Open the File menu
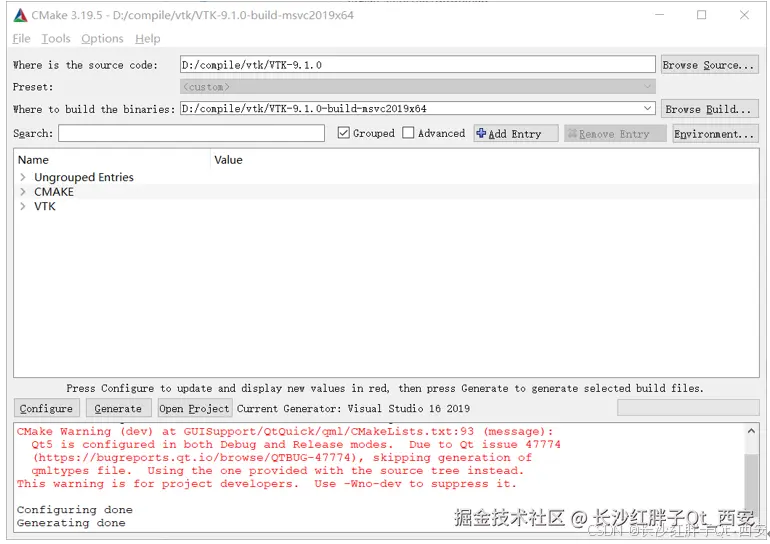Image resolution: width=770 pixels, height=544 pixels. point(21,39)
